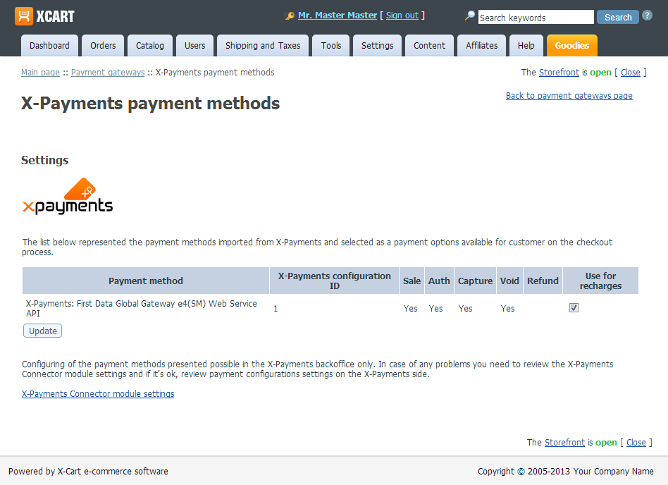This screenshot has width=668, height=485.
Task: Click the Powered by X-Cart footer text
Action: coord(88,471)
